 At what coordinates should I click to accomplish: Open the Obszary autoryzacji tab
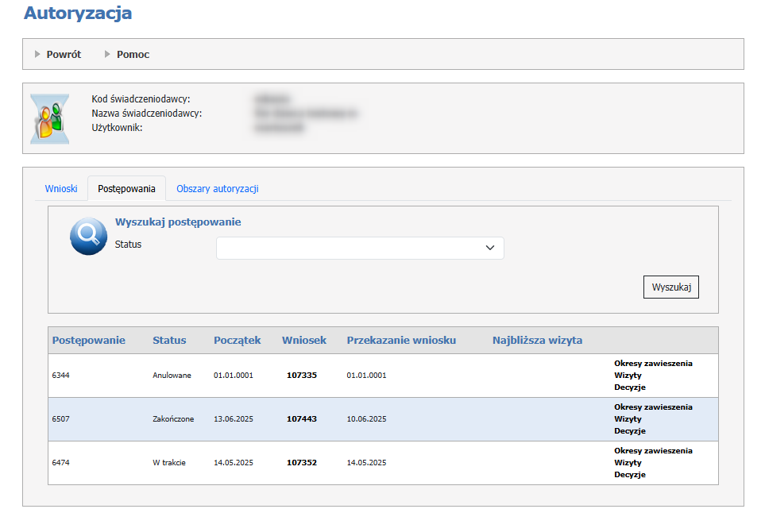[x=217, y=189]
